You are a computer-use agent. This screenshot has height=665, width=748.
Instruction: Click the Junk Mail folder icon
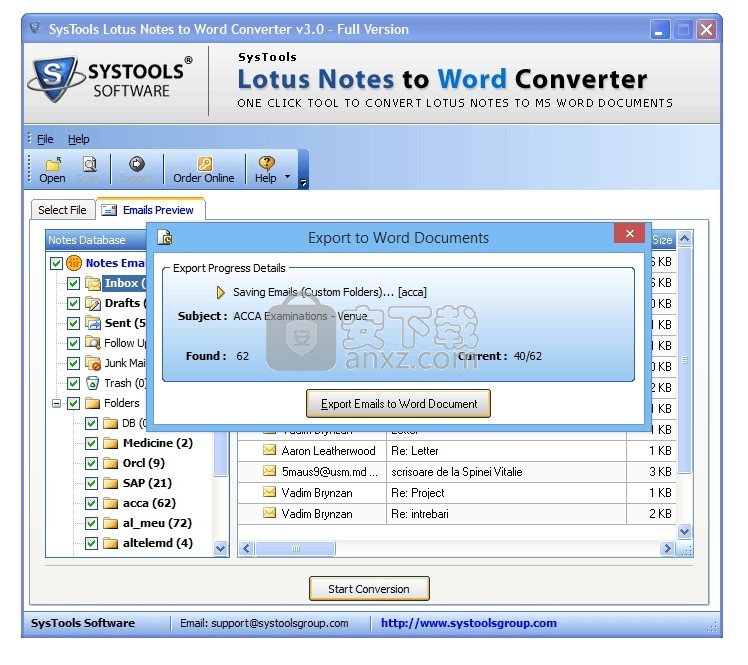pos(93,364)
